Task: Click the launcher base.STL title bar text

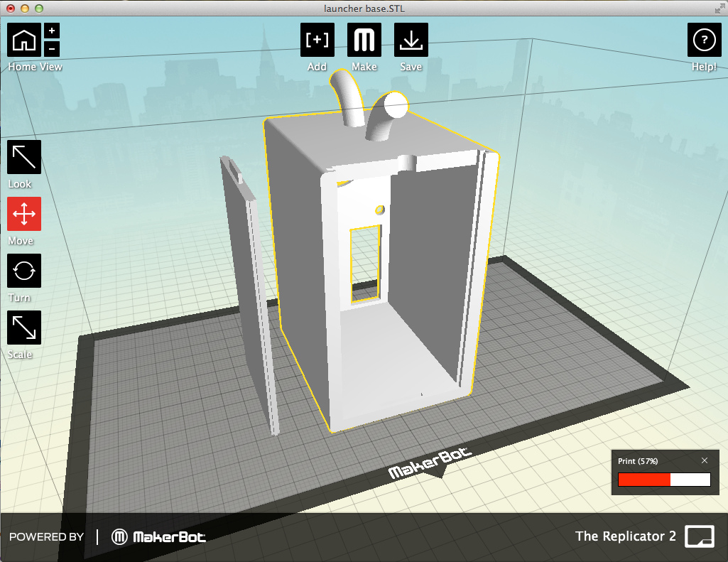Action: [364, 9]
